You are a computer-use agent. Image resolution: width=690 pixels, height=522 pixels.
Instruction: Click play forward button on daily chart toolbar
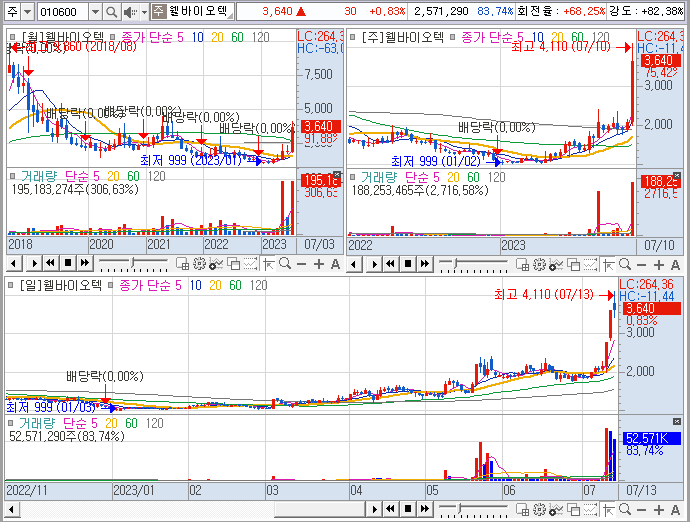point(374,509)
